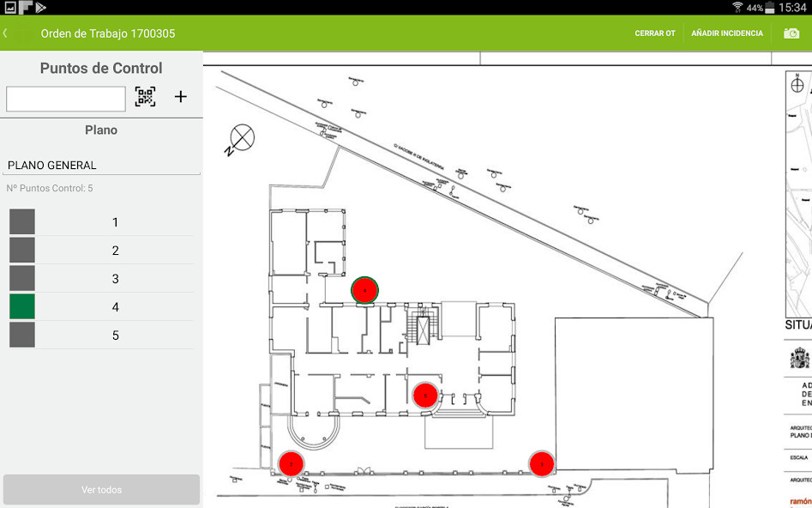This screenshot has height=508, width=812.
Task: Add a control point with plus icon
Action: point(180,97)
